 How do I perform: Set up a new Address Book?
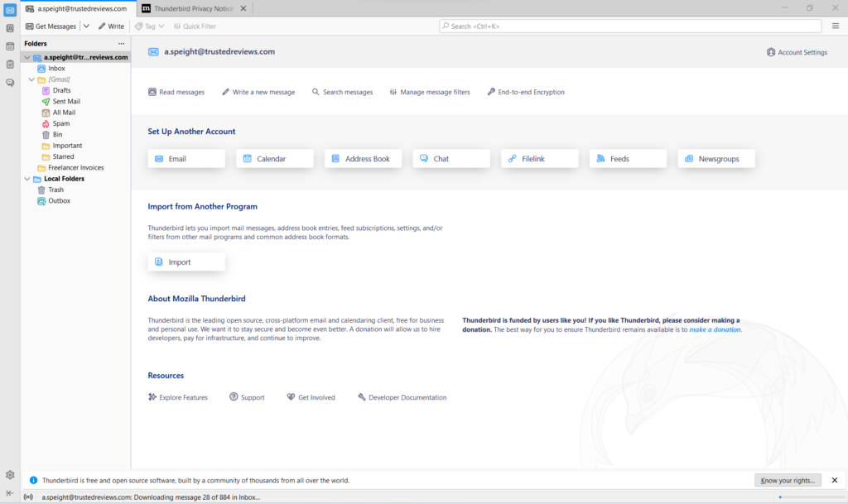363,159
